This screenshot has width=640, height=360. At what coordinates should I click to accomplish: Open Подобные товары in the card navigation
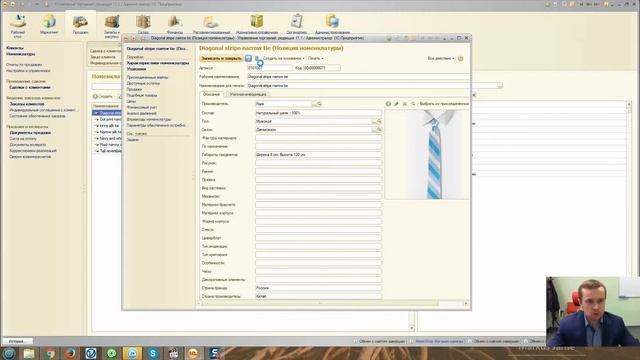142,95
